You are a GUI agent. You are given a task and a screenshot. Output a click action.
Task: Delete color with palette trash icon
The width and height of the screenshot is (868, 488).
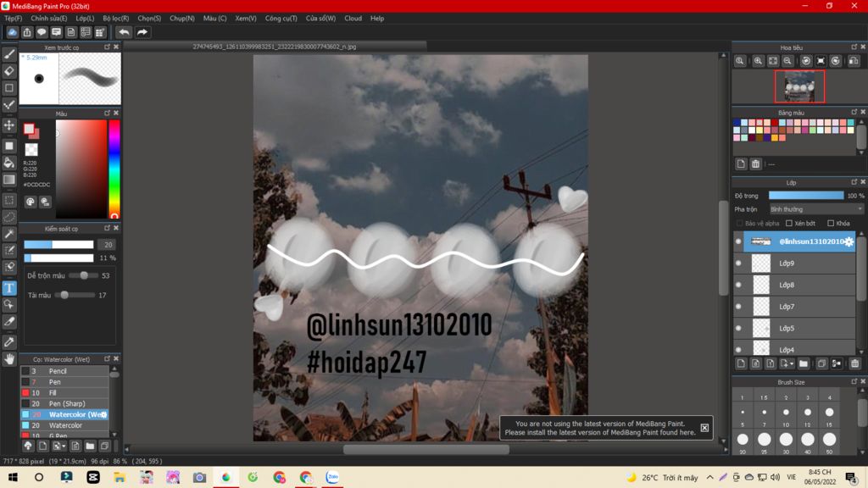[x=755, y=164]
